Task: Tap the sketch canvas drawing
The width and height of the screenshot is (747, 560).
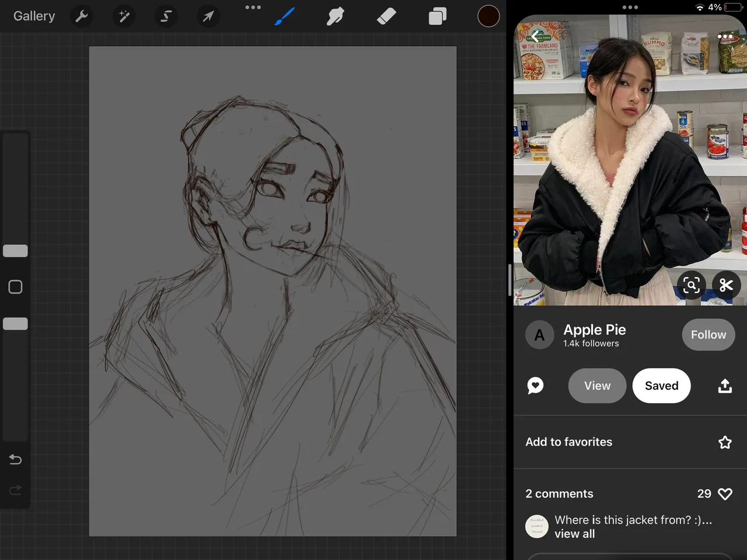Action: coord(273,291)
